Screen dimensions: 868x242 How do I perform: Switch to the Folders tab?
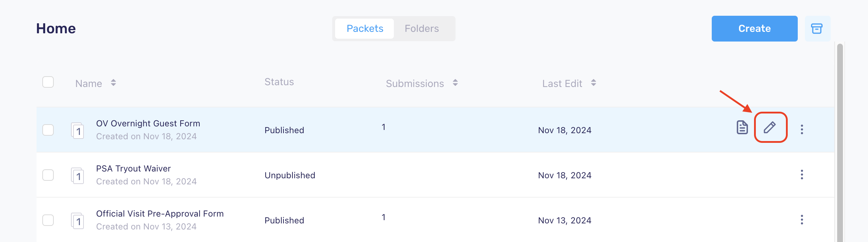[422, 29]
